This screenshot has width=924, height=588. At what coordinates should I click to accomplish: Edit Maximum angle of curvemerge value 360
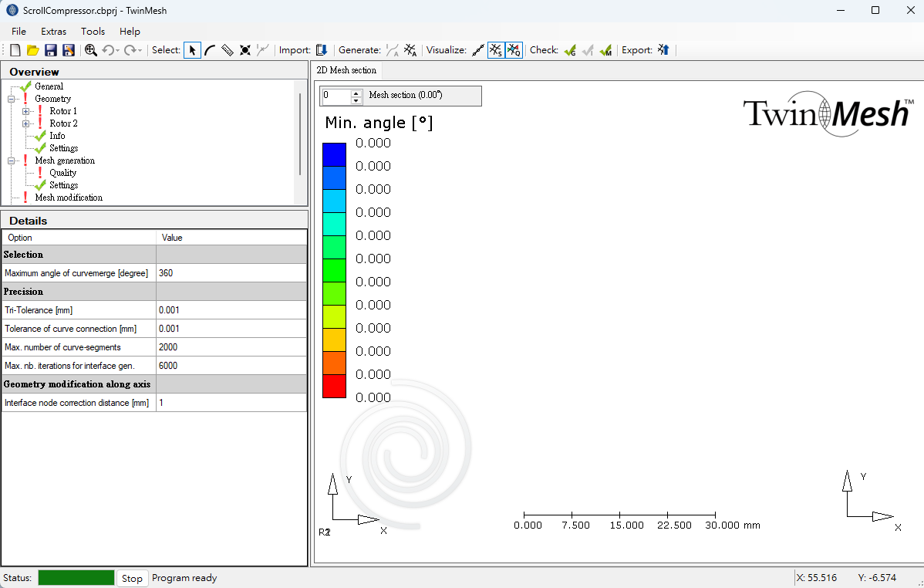(x=231, y=273)
